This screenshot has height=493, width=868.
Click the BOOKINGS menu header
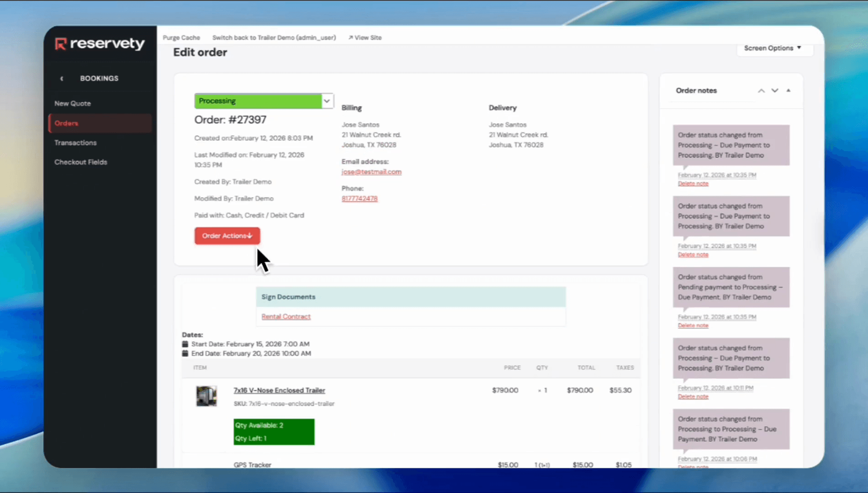(x=99, y=79)
